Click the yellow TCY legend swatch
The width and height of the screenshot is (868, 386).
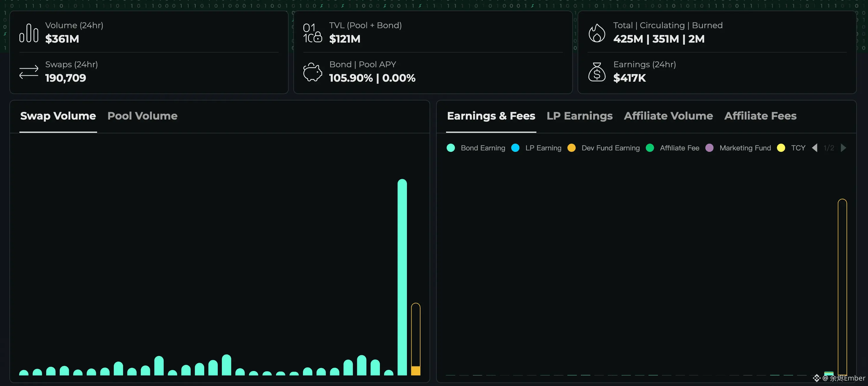tap(781, 148)
